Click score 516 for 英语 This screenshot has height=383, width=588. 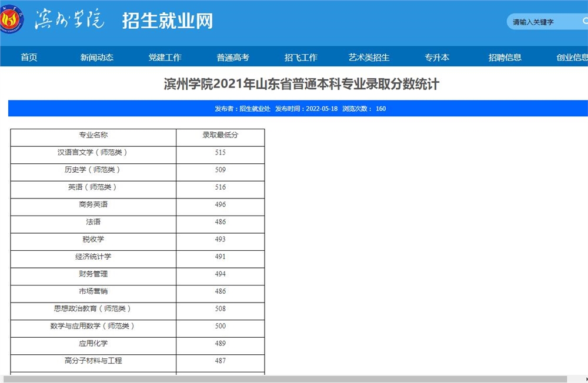coord(220,187)
